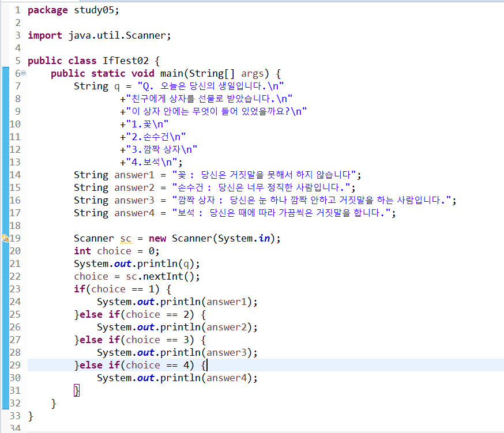Click 'println(answer2)' statement
The width and height of the screenshot is (504, 433).
(206, 327)
